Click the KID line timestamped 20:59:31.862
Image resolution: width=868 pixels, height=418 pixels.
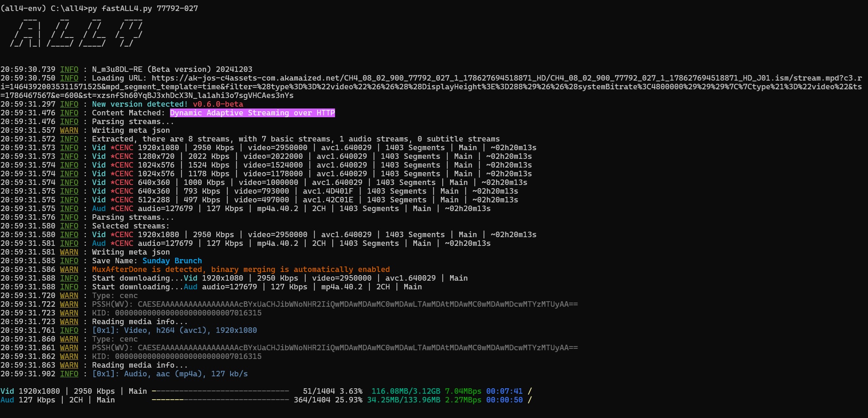tap(177, 357)
